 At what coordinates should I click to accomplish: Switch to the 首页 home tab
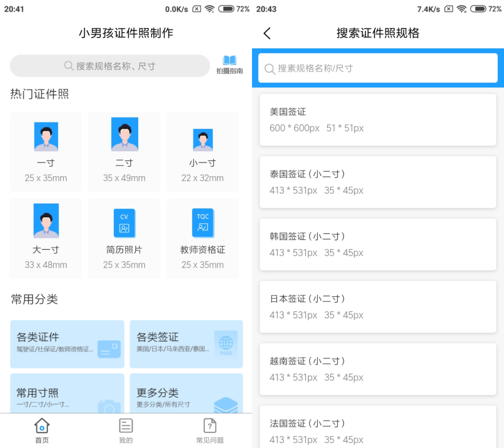42,431
